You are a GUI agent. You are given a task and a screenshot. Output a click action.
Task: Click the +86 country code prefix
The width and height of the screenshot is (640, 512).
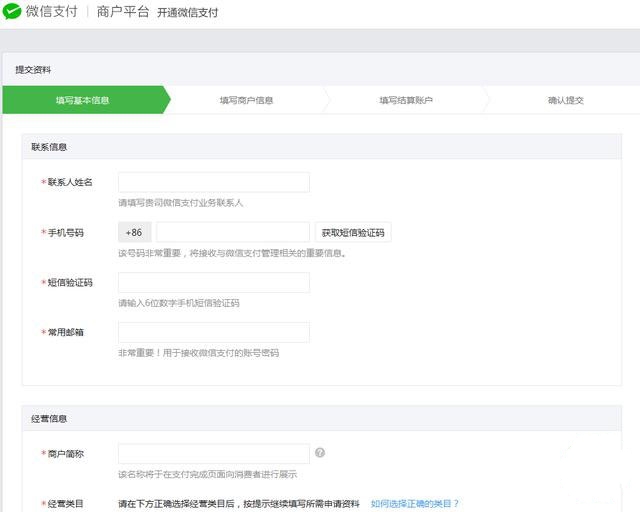134,233
